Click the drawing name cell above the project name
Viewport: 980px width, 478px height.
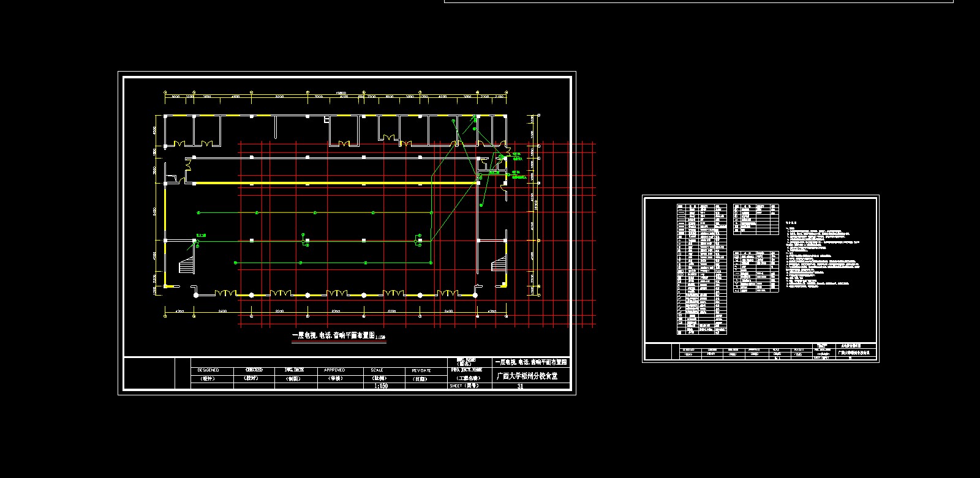pos(531,362)
